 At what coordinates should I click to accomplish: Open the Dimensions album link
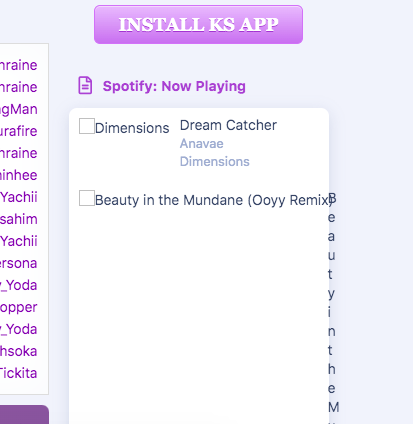(x=215, y=162)
